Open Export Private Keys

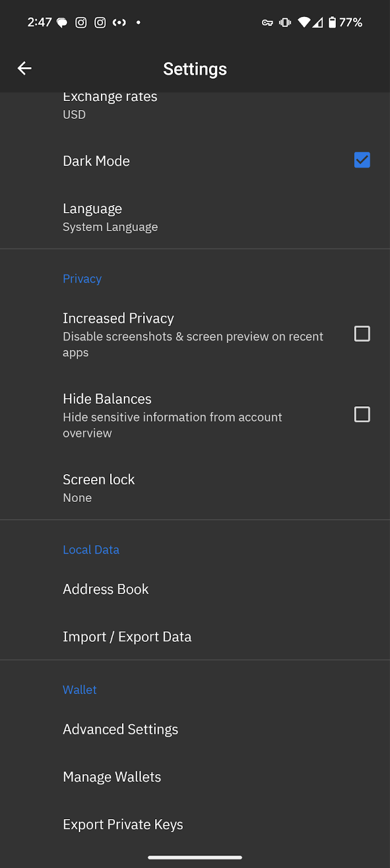point(195,825)
